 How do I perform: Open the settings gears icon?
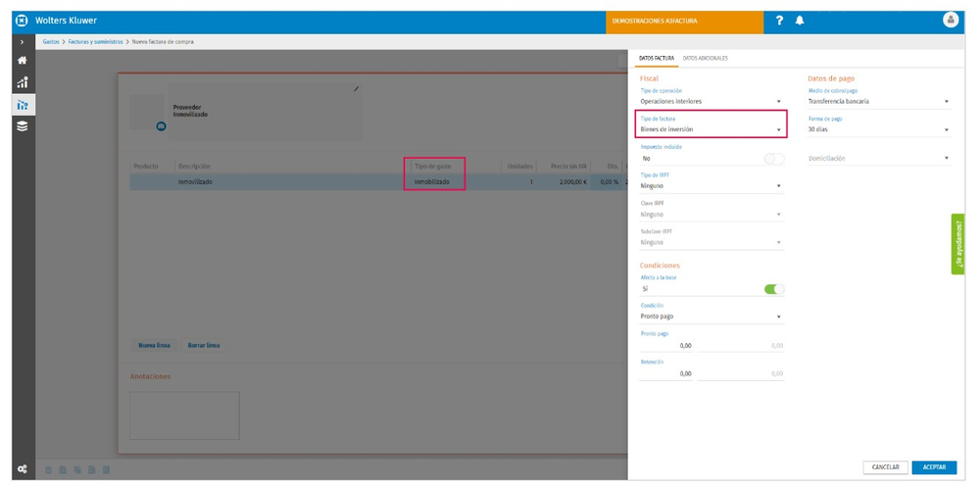pyautogui.click(x=23, y=468)
